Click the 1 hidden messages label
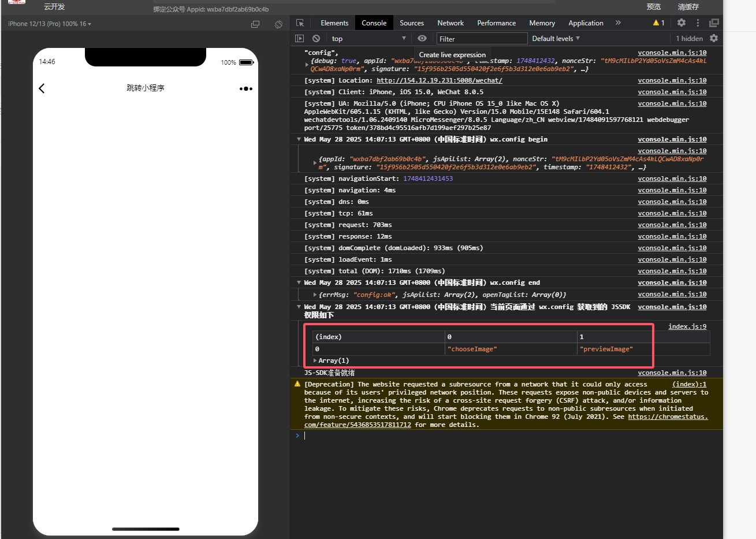The height and width of the screenshot is (539, 756). (689, 39)
